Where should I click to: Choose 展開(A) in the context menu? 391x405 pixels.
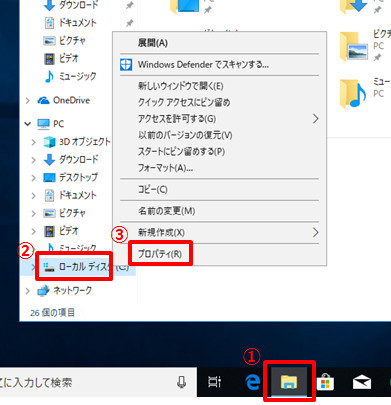[x=219, y=43]
